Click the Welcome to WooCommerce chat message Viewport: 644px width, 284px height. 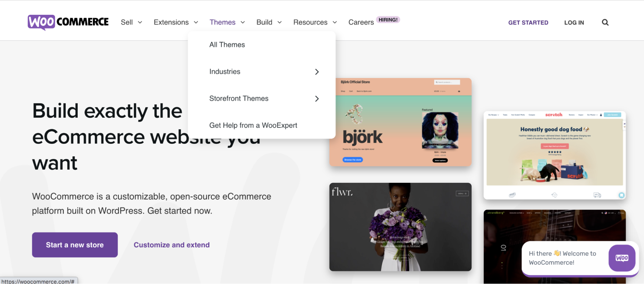click(x=562, y=258)
